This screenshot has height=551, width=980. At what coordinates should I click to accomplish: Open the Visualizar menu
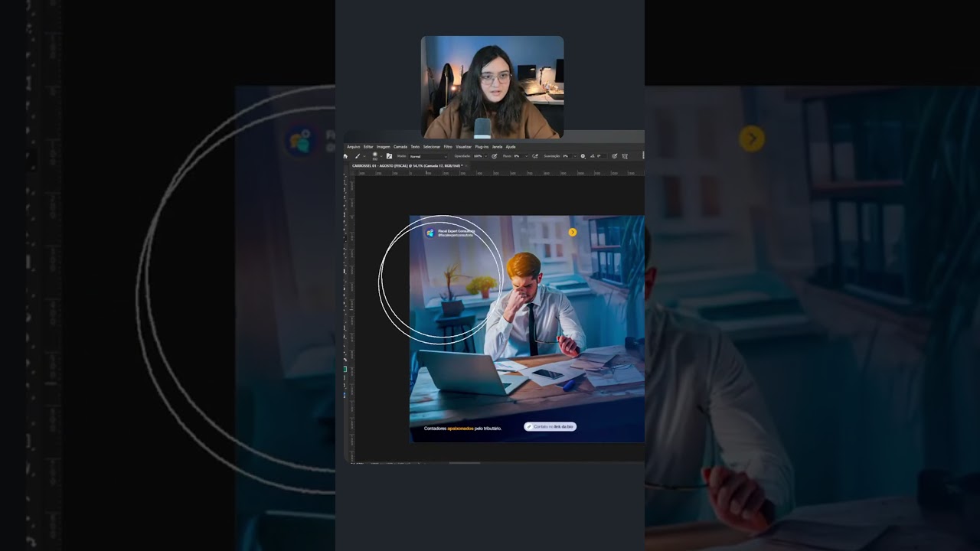(x=464, y=146)
